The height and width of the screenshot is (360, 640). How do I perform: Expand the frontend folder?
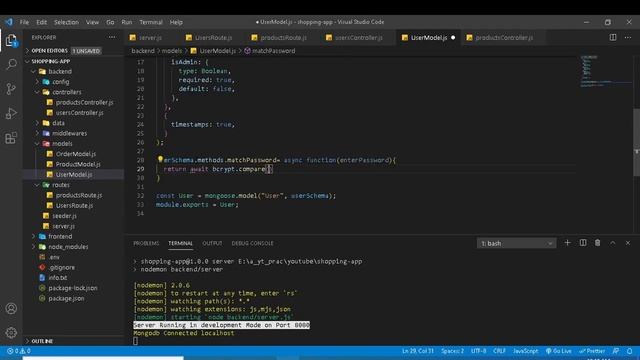(60, 236)
